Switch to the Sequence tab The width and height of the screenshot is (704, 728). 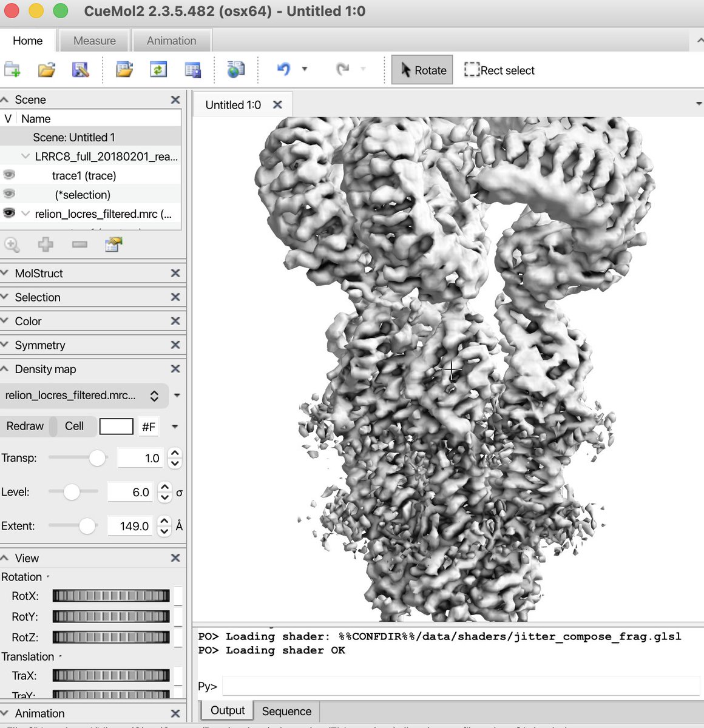tap(286, 711)
